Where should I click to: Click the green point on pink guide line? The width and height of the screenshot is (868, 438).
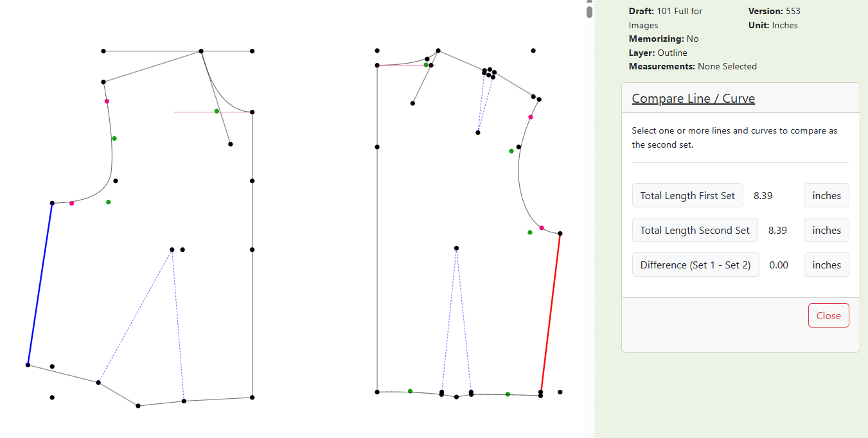(x=217, y=111)
